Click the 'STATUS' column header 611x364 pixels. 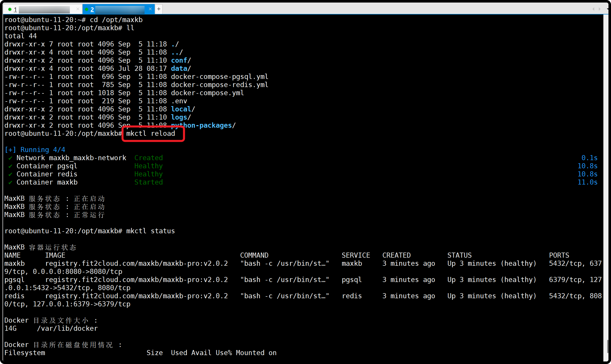pos(460,255)
